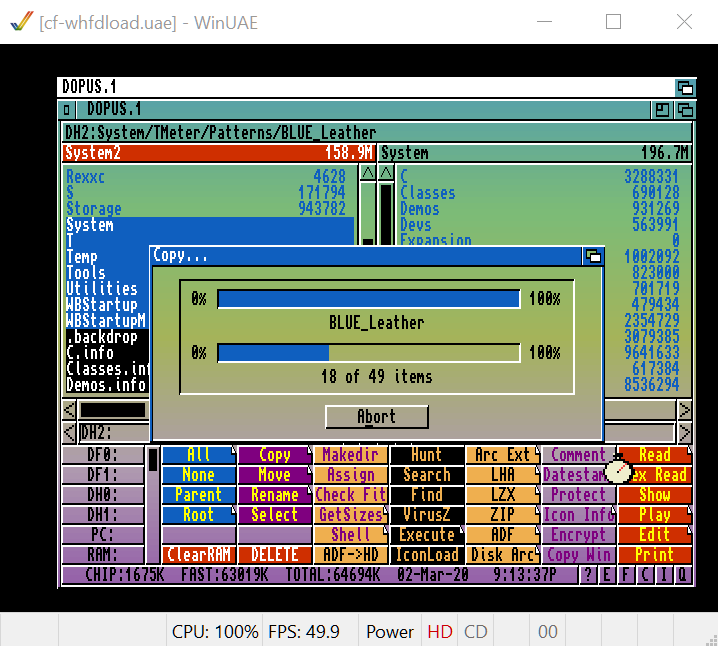Abort the copy operation
The image size is (718, 646).
(377, 417)
